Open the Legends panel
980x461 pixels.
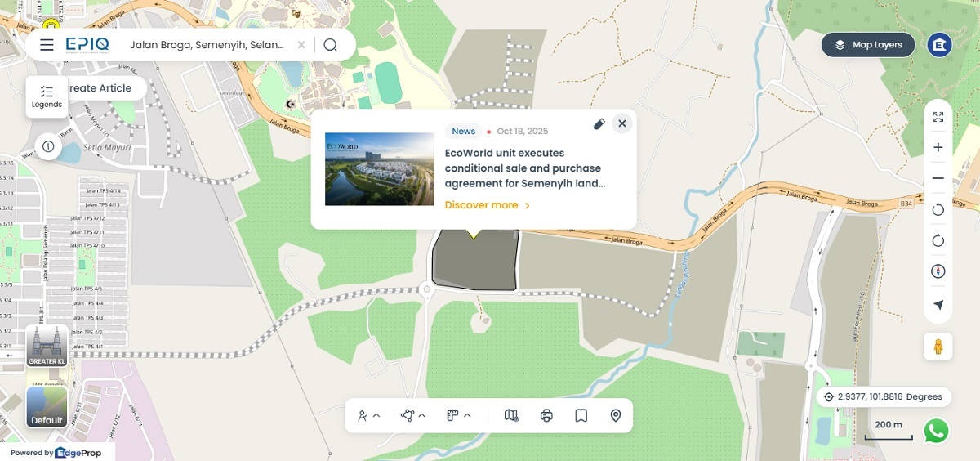coord(47,96)
